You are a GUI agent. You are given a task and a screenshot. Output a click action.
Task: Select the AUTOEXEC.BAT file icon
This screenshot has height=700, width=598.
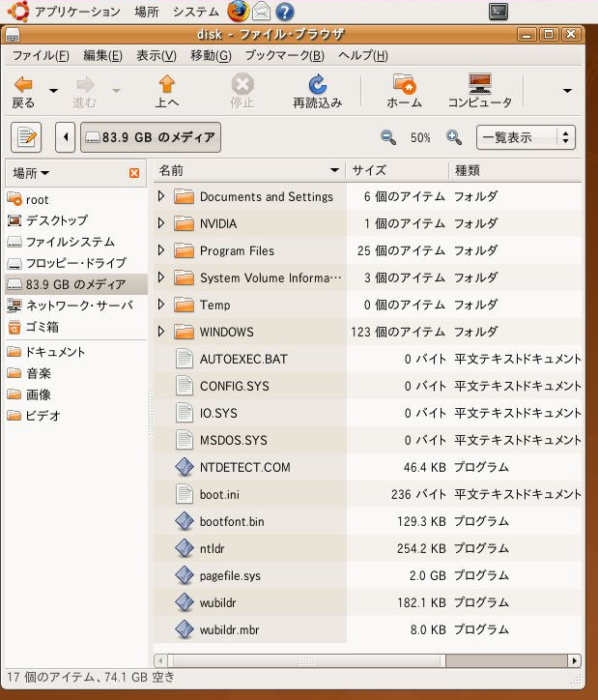(x=185, y=359)
